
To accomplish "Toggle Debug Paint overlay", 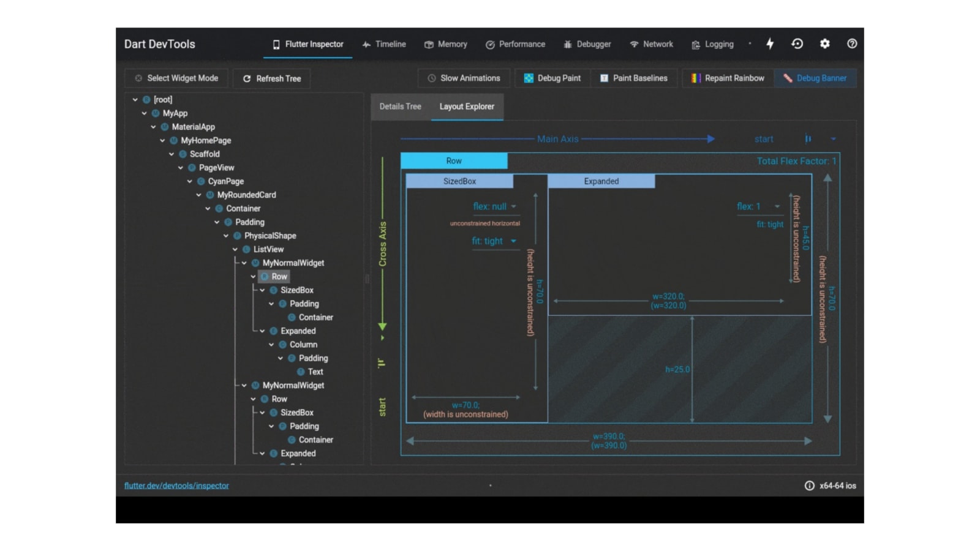I will (x=552, y=78).
